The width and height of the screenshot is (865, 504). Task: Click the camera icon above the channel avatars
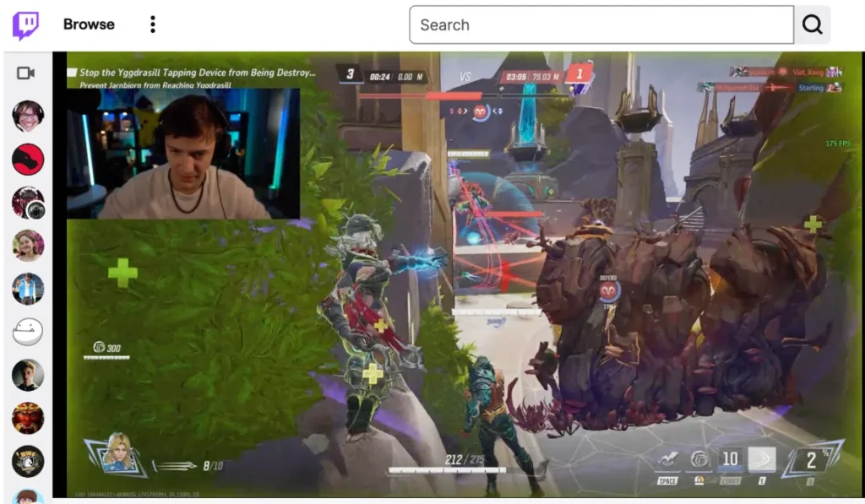pyautogui.click(x=25, y=73)
